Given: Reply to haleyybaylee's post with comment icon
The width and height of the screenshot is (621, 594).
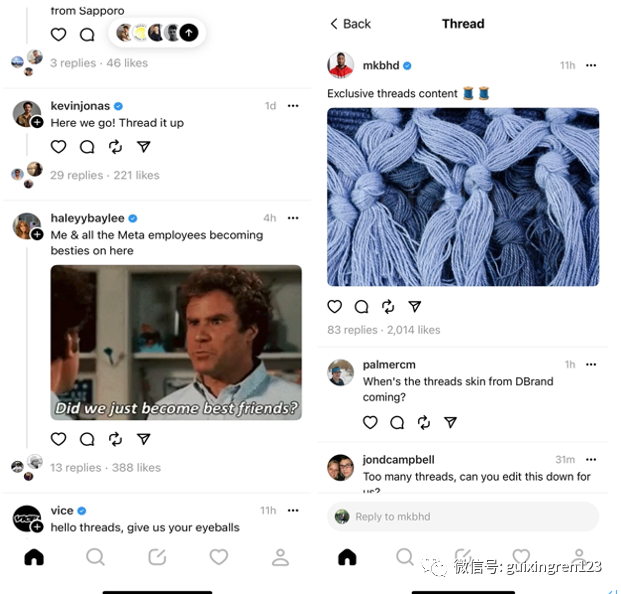Looking at the screenshot, I should coord(87,439).
